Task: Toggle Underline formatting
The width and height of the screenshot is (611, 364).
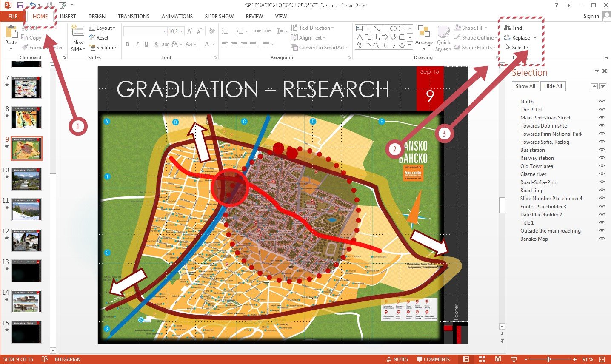Action: (x=146, y=44)
